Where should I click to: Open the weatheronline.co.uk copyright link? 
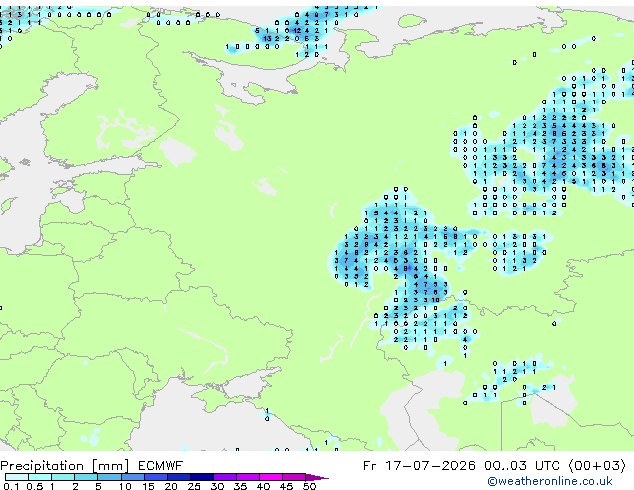click(550, 481)
